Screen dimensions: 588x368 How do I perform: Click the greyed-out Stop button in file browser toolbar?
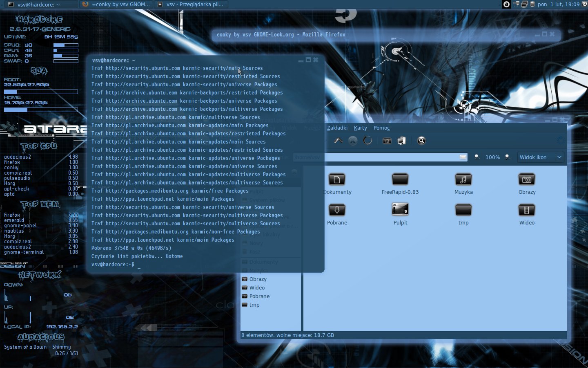coord(353,141)
